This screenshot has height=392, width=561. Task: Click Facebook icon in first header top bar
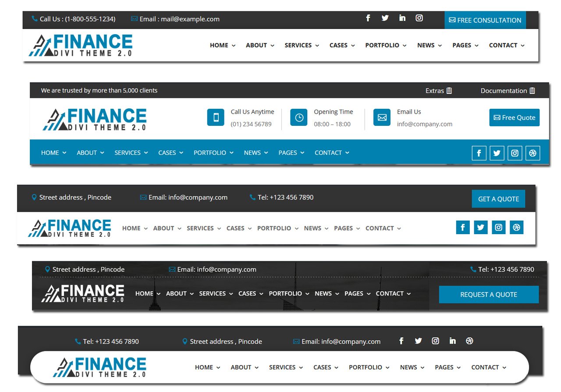click(x=368, y=18)
